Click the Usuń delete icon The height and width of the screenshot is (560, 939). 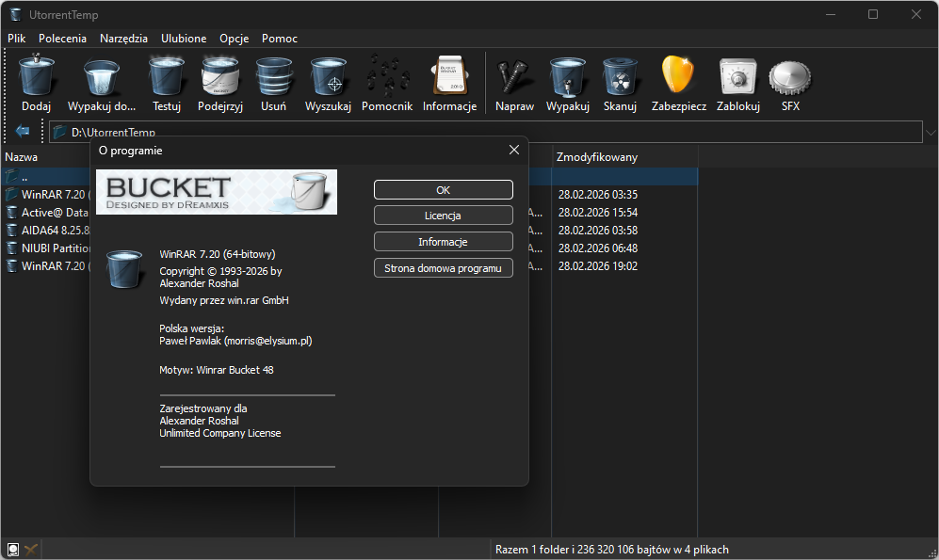tap(273, 76)
